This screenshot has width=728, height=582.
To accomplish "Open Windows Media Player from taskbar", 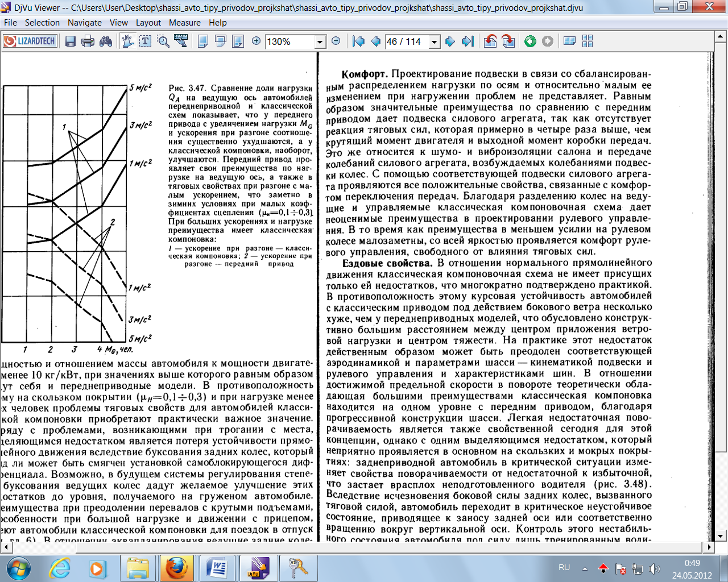I will click(97, 568).
